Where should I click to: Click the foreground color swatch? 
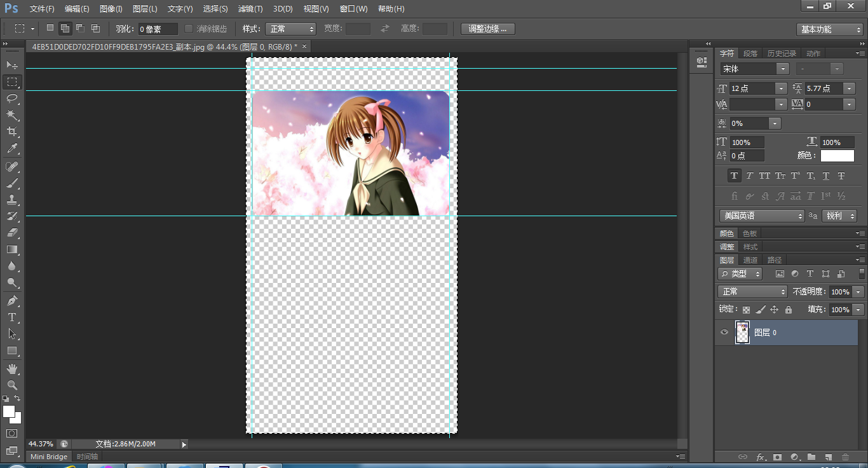coord(9,411)
